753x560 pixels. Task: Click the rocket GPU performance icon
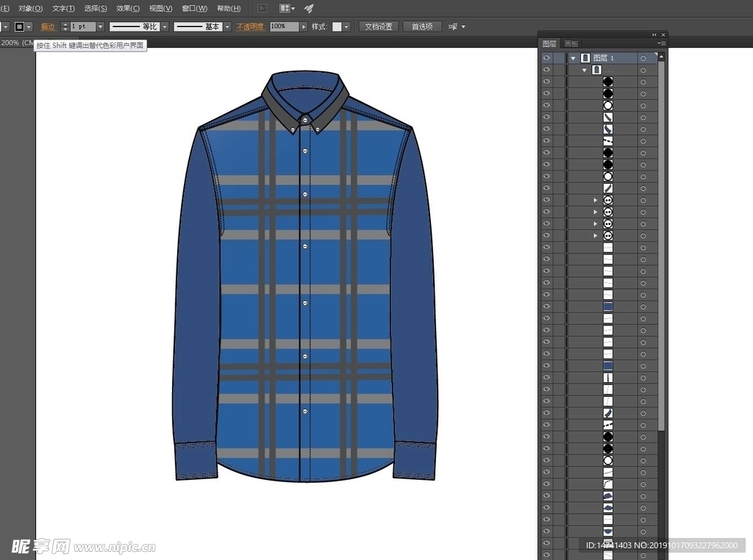pyautogui.click(x=309, y=8)
